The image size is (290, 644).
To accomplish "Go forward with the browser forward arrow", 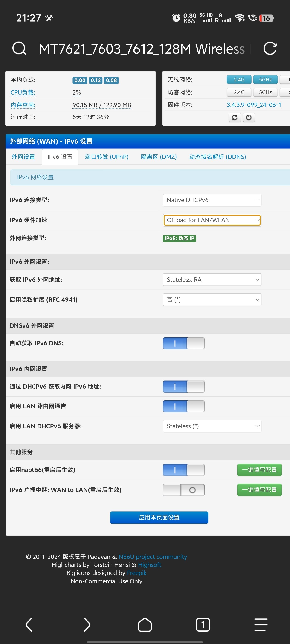I will click(87, 624).
